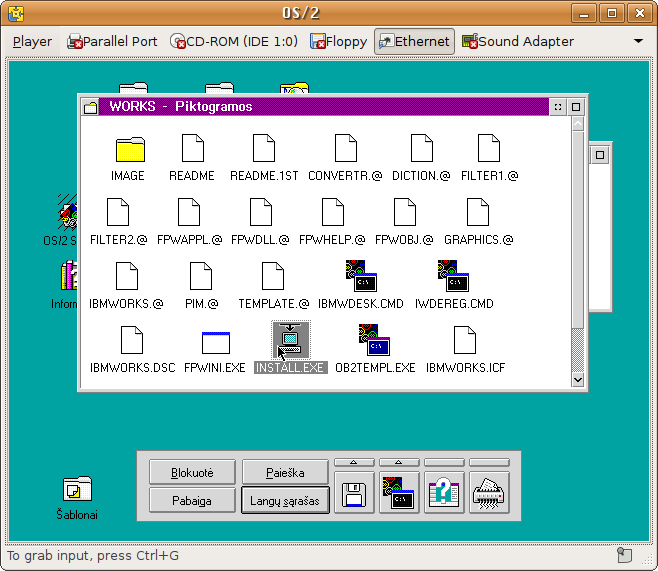Select the IBMWORKS.ICF file icon
The width and height of the screenshot is (658, 571).
point(465,340)
